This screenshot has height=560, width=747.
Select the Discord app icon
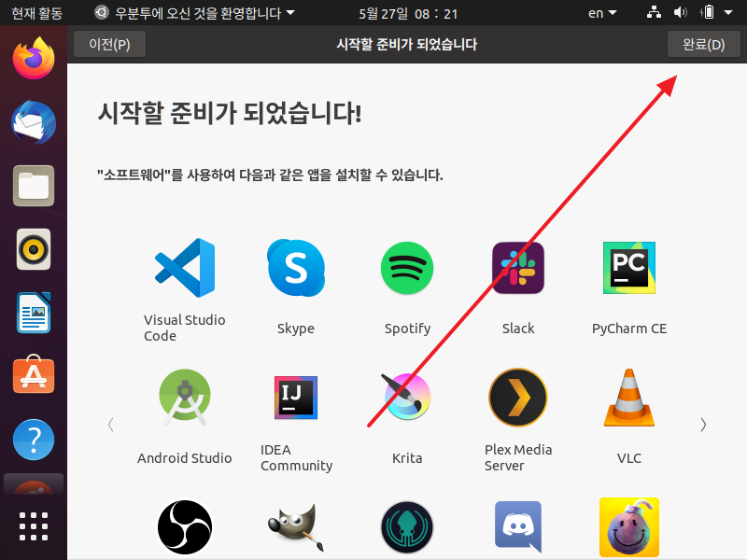(518, 526)
